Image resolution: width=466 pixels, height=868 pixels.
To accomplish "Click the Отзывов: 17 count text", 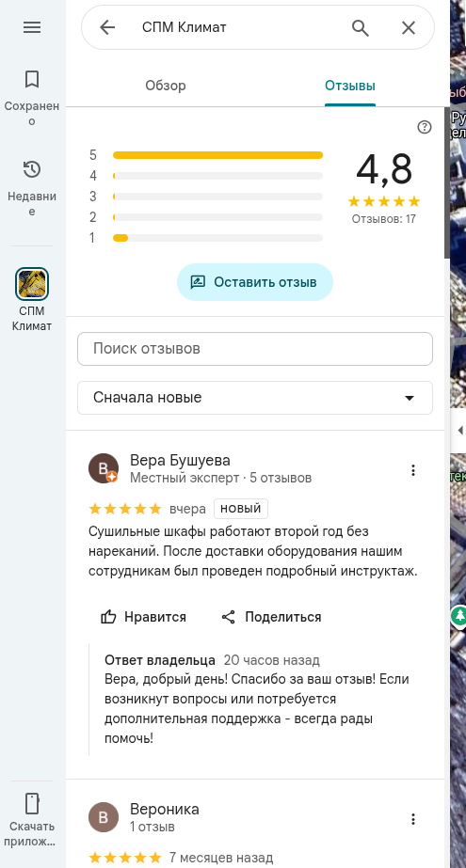I will [383, 219].
